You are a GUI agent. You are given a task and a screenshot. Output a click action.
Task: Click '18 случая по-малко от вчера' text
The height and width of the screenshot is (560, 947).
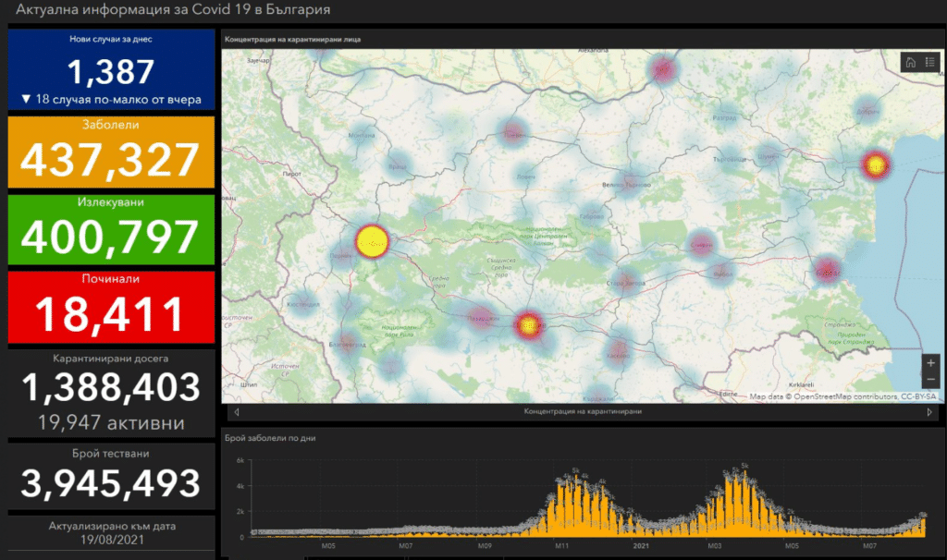click(x=118, y=100)
